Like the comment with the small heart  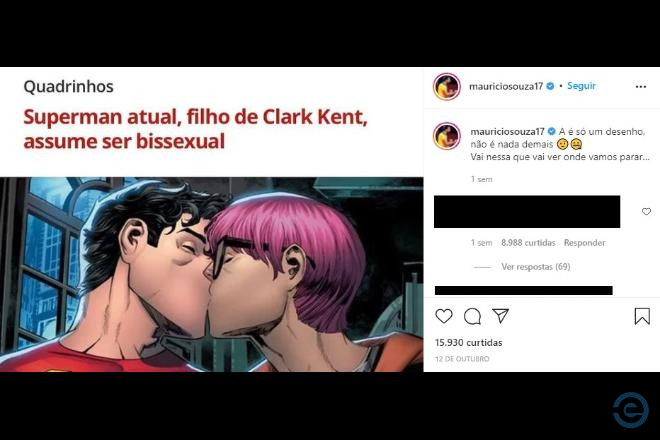[x=646, y=211]
